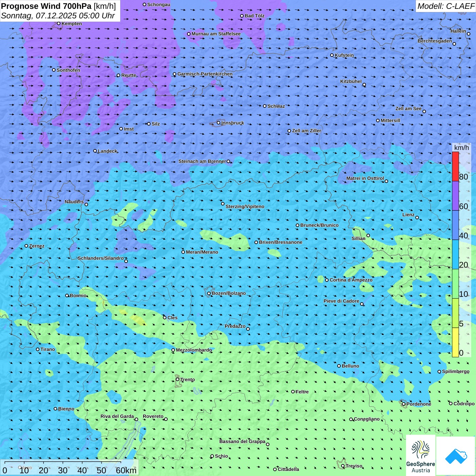Click the Zernez city marker

pyautogui.click(x=27, y=246)
